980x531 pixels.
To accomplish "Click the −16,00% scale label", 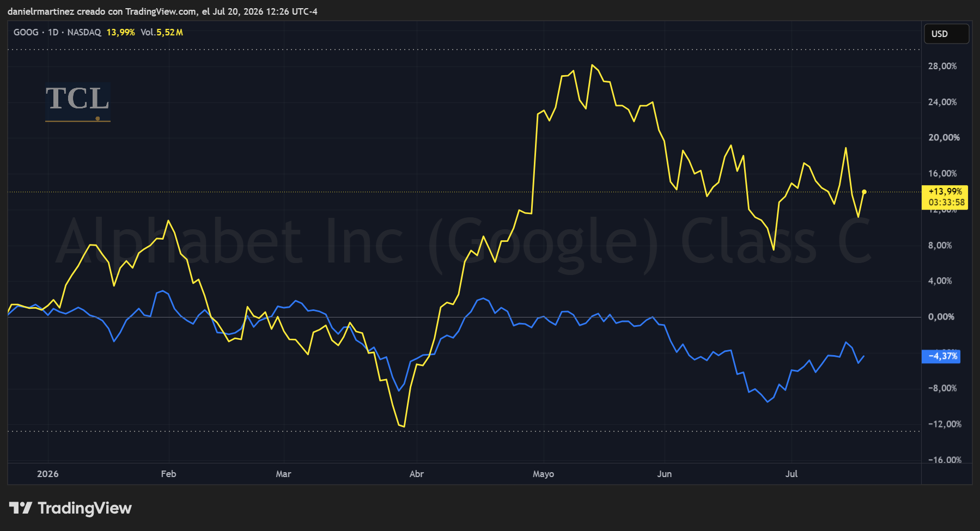I will [945, 460].
